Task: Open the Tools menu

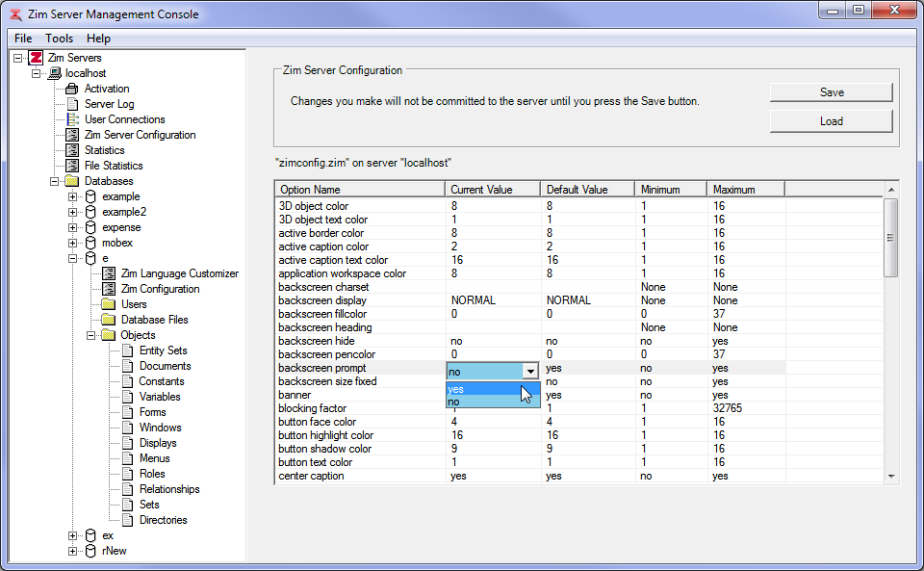Action: click(59, 39)
